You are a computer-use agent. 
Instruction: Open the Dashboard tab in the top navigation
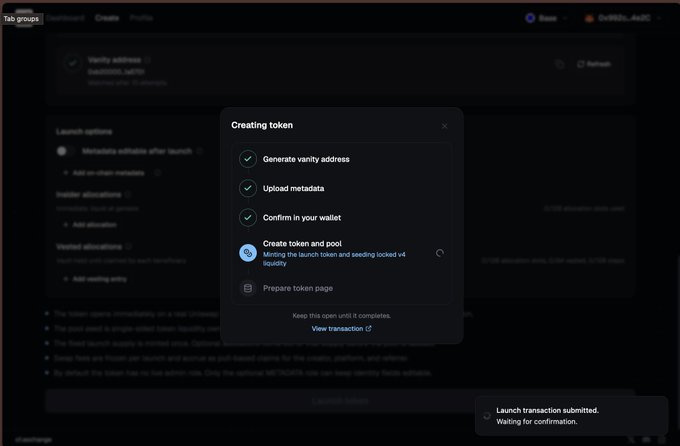point(65,18)
